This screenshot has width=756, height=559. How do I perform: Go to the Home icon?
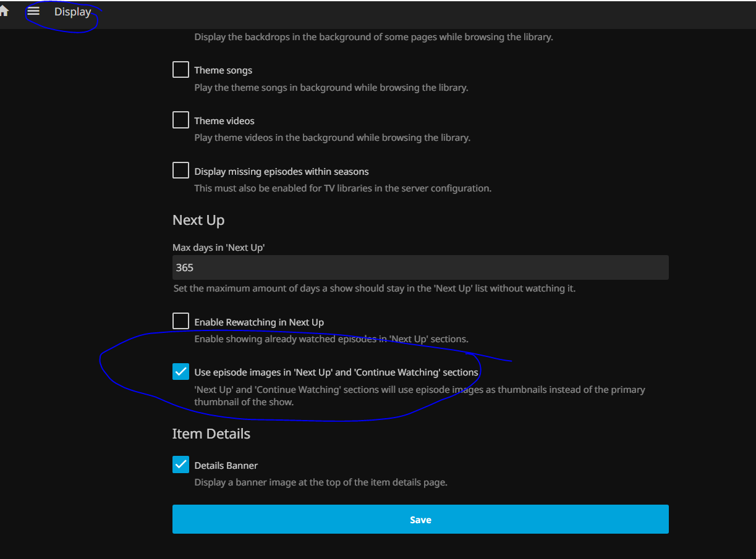coord(4,12)
